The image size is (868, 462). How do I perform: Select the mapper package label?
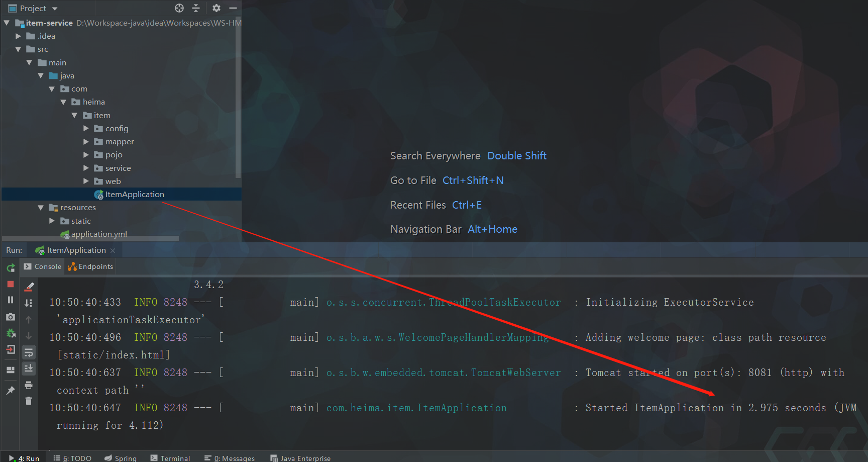[x=120, y=142]
